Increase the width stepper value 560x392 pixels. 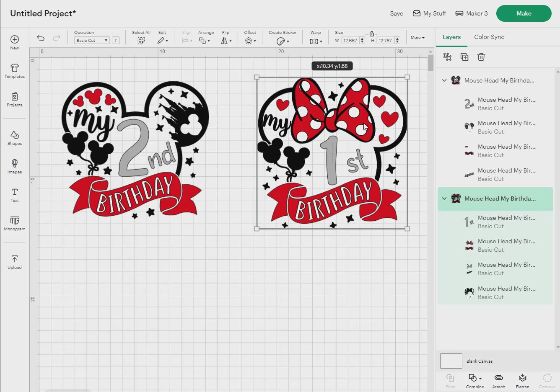(362, 39)
